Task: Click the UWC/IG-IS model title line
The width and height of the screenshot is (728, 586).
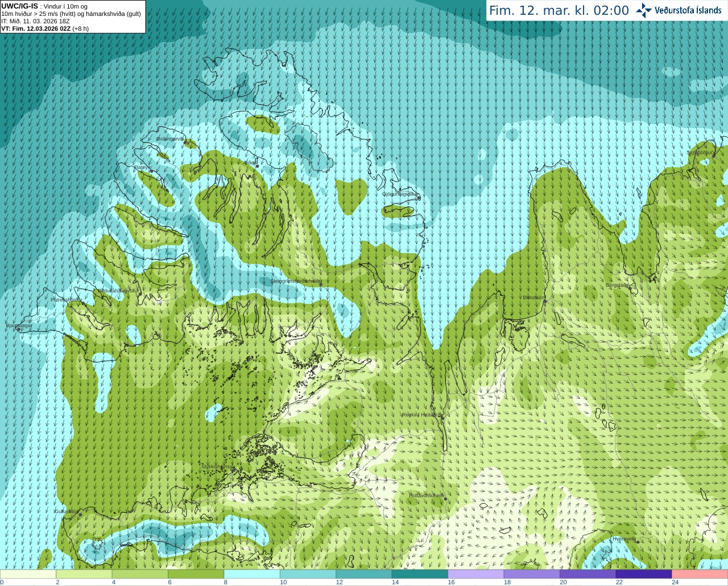Action: [44, 6]
